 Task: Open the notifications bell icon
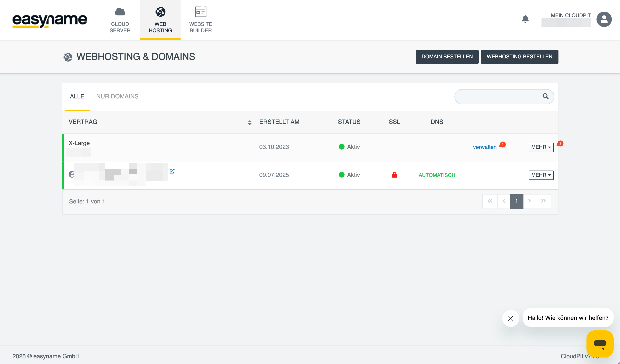pyautogui.click(x=525, y=19)
